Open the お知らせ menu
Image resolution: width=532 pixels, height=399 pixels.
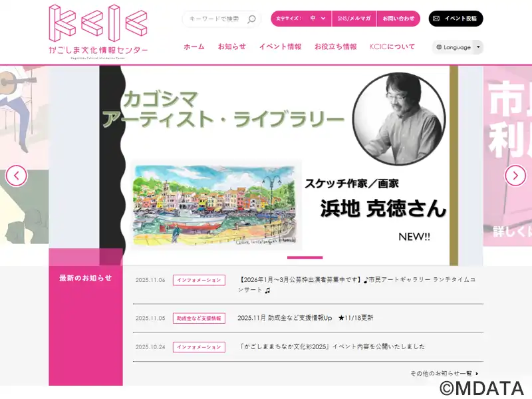click(x=231, y=47)
